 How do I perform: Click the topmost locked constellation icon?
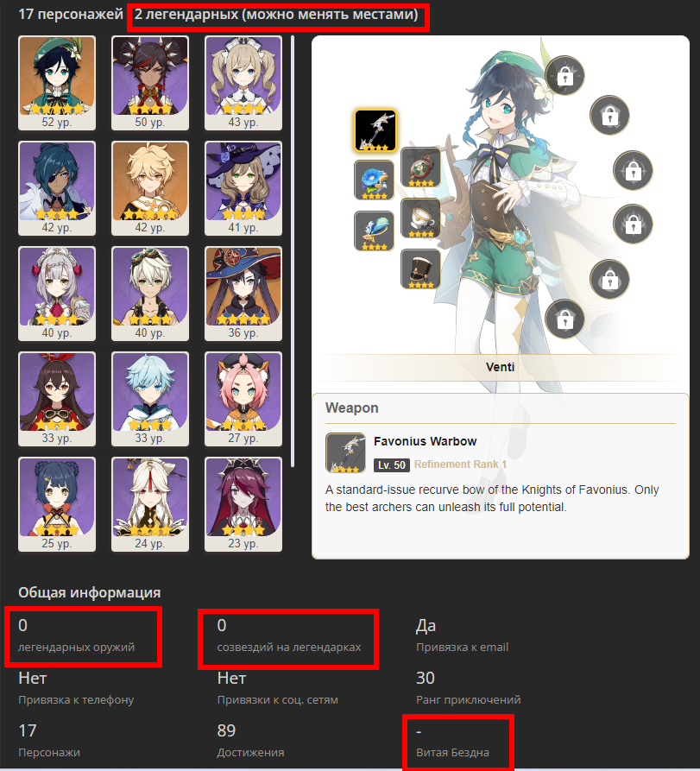click(564, 76)
